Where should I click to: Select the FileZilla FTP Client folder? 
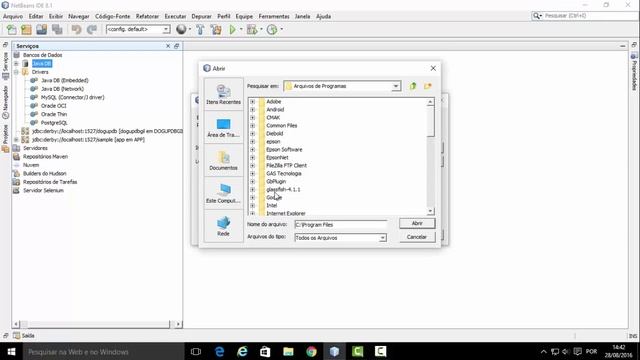click(x=287, y=165)
